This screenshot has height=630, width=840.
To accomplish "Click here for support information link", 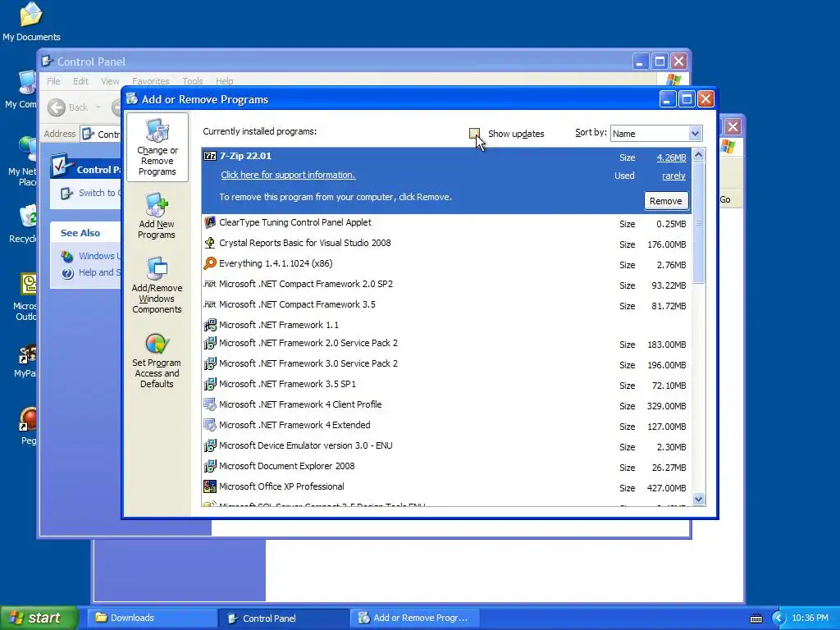I will click(288, 175).
